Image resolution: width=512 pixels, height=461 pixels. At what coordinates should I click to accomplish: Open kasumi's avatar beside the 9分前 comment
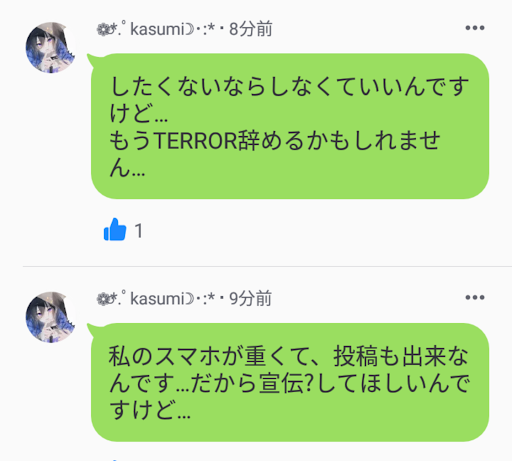[x=50, y=317]
